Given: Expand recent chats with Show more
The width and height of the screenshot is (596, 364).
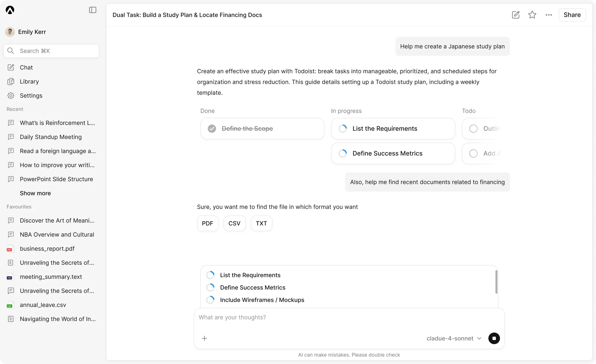Looking at the screenshot, I should (x=35, y=193).
